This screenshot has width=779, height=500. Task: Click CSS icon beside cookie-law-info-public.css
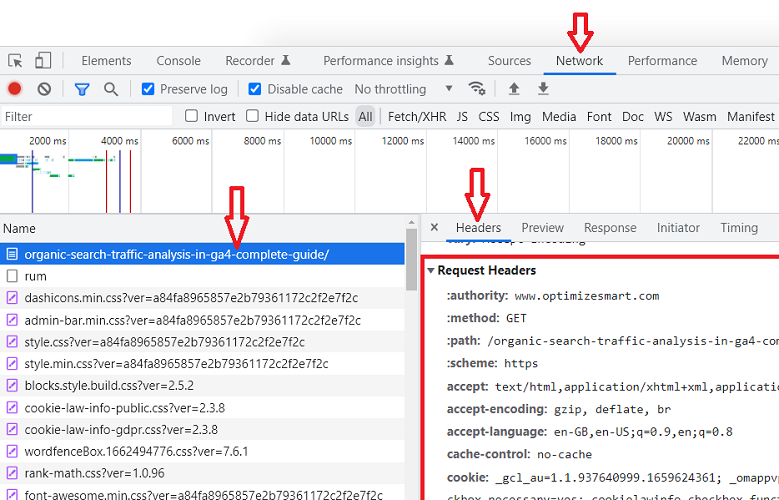[x=12, y=408]
